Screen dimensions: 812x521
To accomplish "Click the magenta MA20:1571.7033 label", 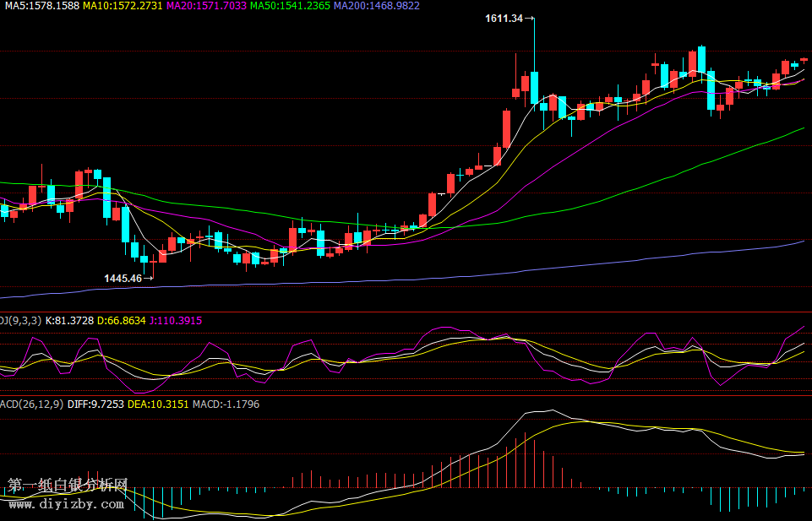I will coord(206,6).
